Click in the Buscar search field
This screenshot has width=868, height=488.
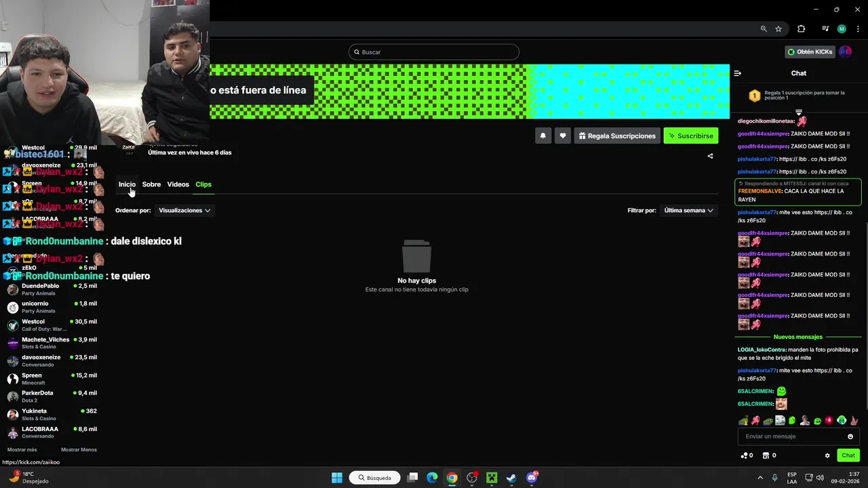(x=434, y=52)
